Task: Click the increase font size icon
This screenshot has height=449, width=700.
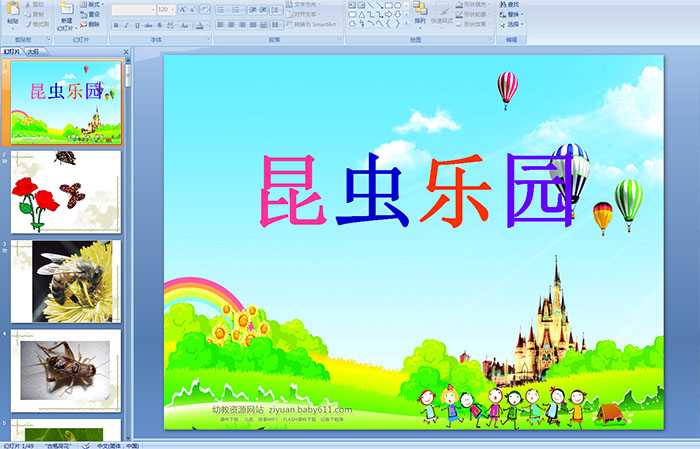Action: [183, 9]
